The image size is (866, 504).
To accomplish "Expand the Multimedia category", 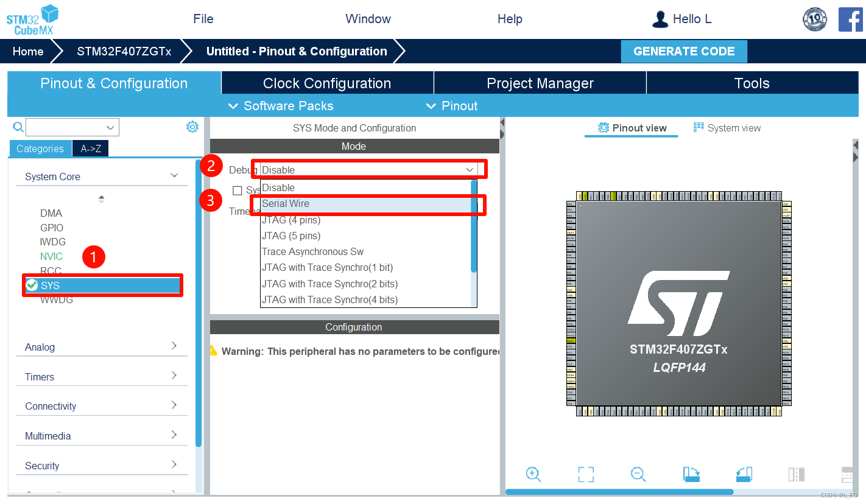I will coord(102,436).
